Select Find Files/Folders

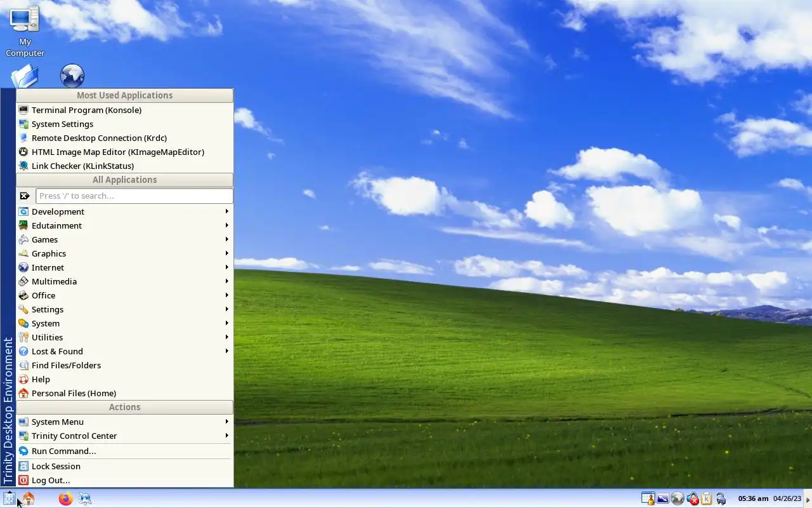pos(124,365)
